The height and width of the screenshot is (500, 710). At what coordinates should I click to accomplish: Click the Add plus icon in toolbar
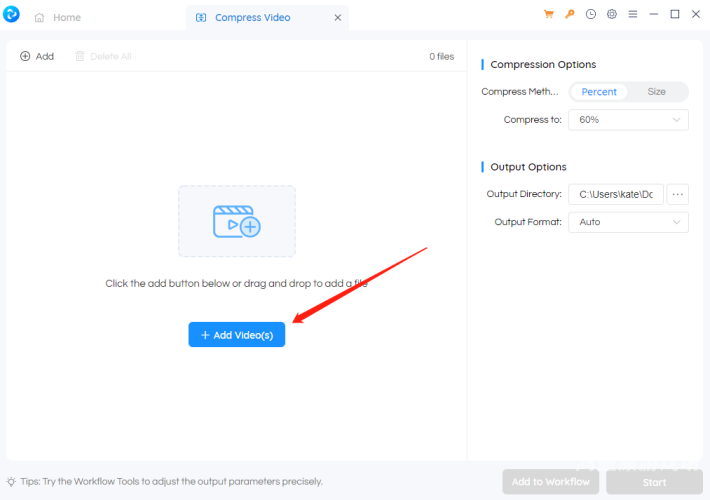25,56
